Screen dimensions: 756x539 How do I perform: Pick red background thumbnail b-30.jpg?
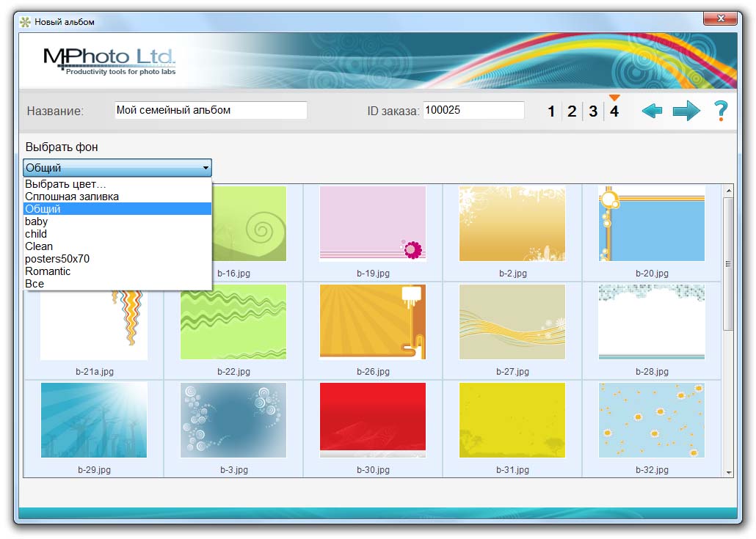(x=373, y=420)
